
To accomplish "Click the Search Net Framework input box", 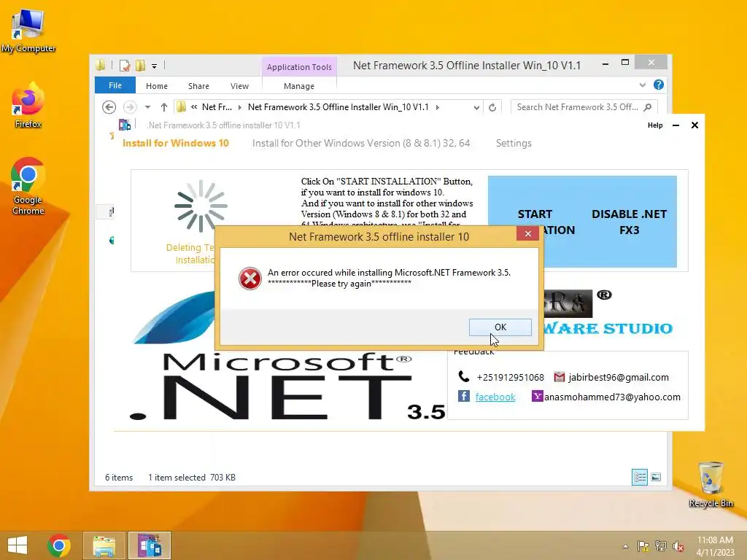I will 577,107.
